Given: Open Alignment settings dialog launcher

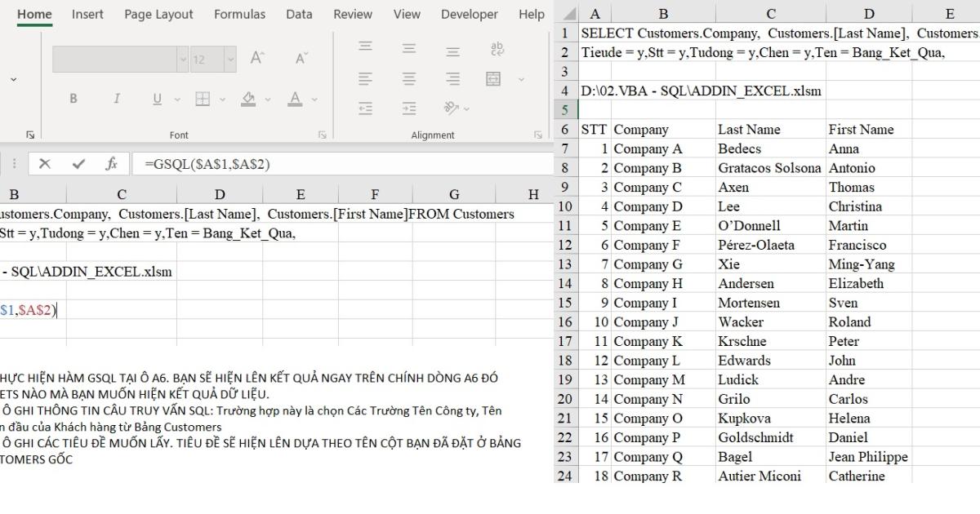Looking at the screenshot, I should click(537, 135).
